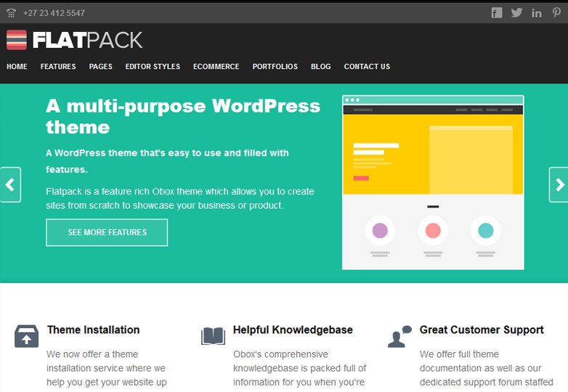
Task: Open the Home menu item
Action: point(17,67)
